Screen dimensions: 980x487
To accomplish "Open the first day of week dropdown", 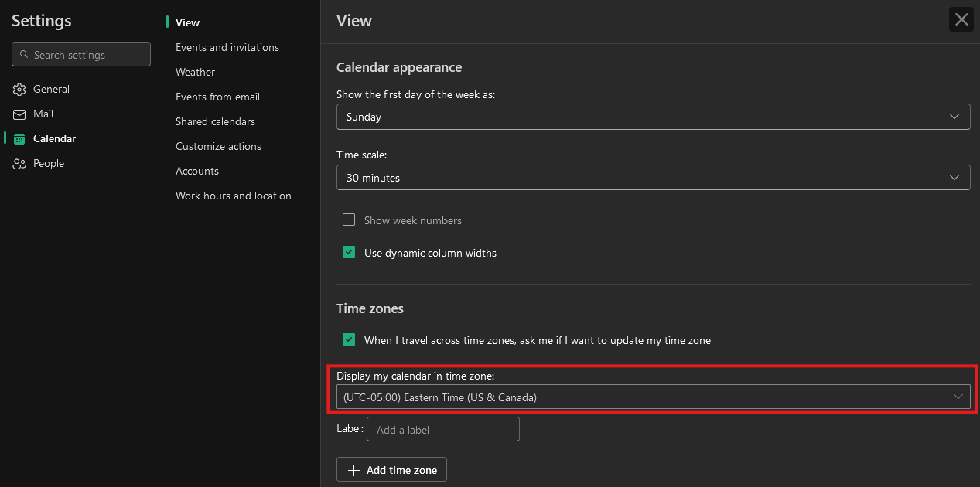I will 653,117.
